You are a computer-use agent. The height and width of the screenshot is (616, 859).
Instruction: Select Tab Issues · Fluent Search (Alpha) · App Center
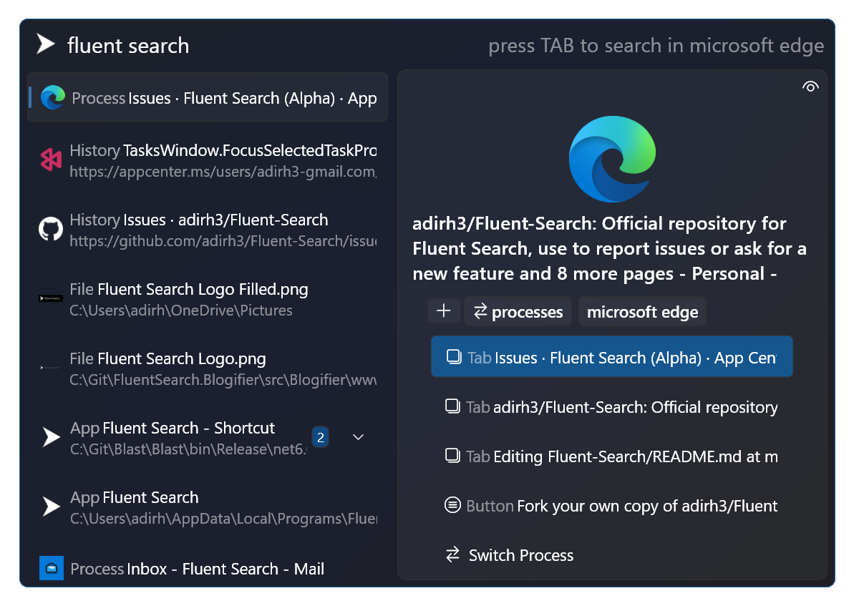pos(612,357)
